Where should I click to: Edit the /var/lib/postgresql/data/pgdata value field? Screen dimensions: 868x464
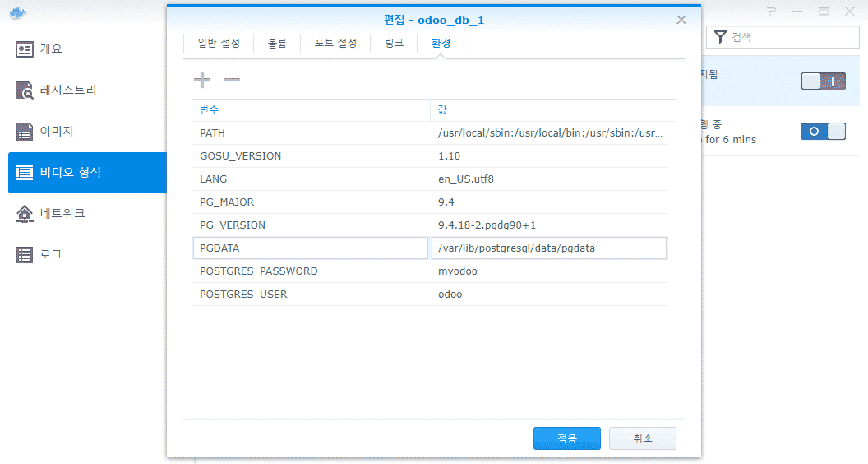tap(548, 248)
